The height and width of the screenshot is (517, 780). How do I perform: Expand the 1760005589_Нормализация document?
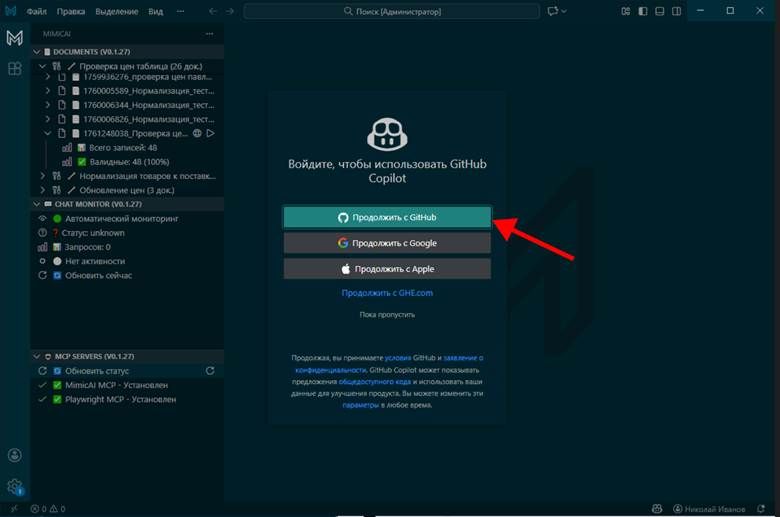(47, 91)
